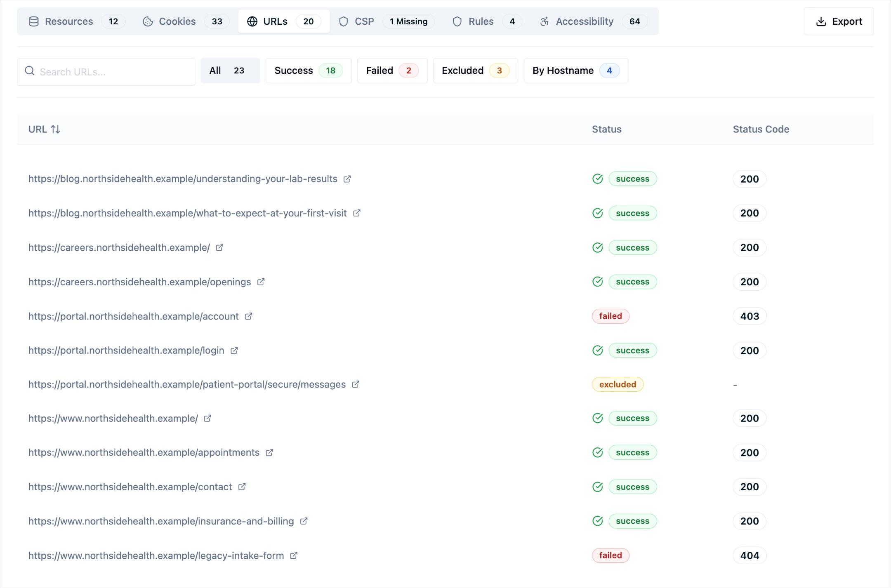Click the 200 code in portal login row
This screenshot has width=891, height=588.
click(750, 350)
